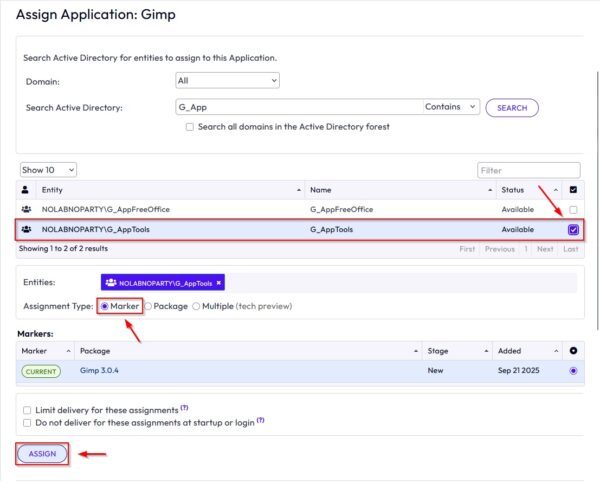Sort markers by Marker column

[46, 351]
